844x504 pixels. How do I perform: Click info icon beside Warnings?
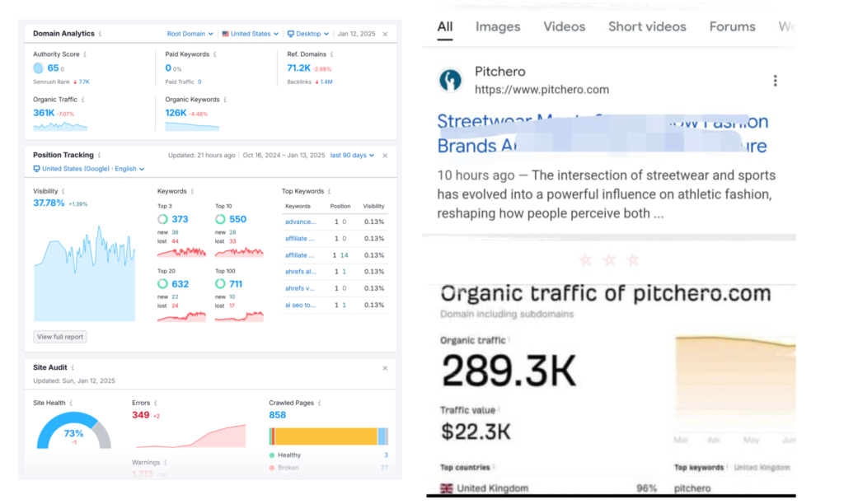click(165, 463)
